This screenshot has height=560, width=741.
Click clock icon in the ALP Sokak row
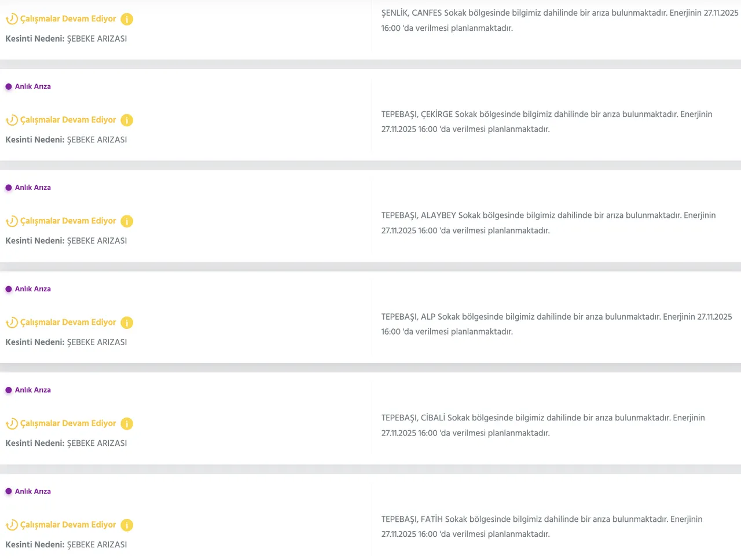coord(12,323)
